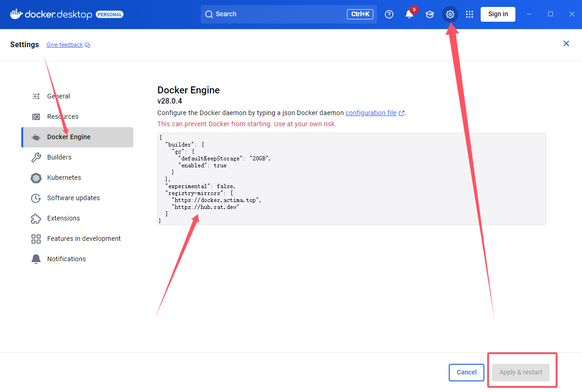This screenshot has width=582, height=392.
Task: Click the Software updates clock icon
Action: point(36,198)
